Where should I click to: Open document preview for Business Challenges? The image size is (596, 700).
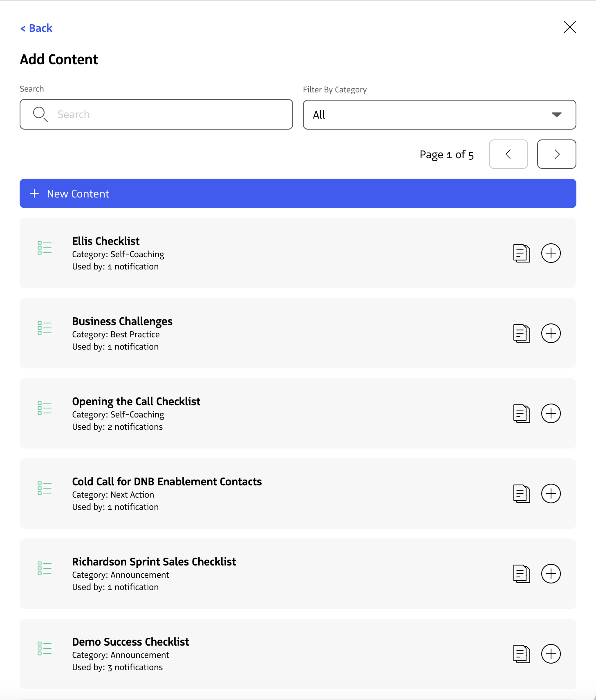point(522,333)
